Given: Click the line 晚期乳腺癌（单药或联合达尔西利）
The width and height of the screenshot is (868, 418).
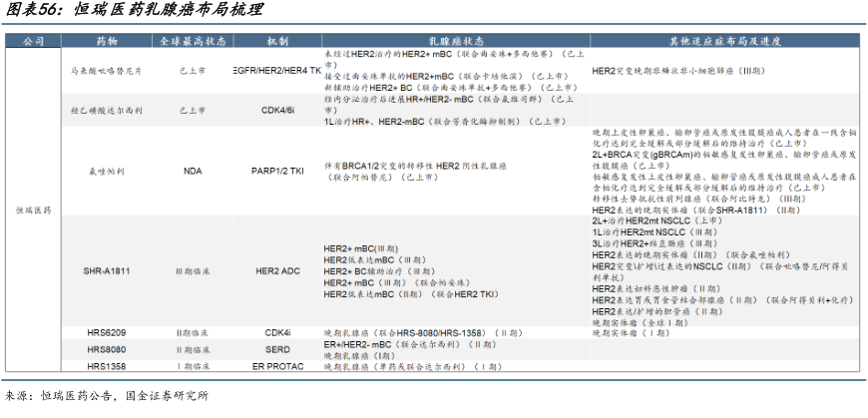Looking at the screenshot, I should (413, 366).
